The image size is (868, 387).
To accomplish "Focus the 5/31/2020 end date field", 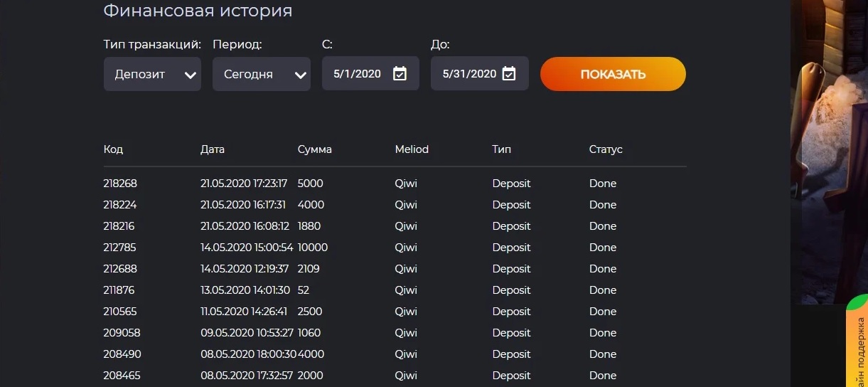I will pyautogui.click(x=479, y=73).
